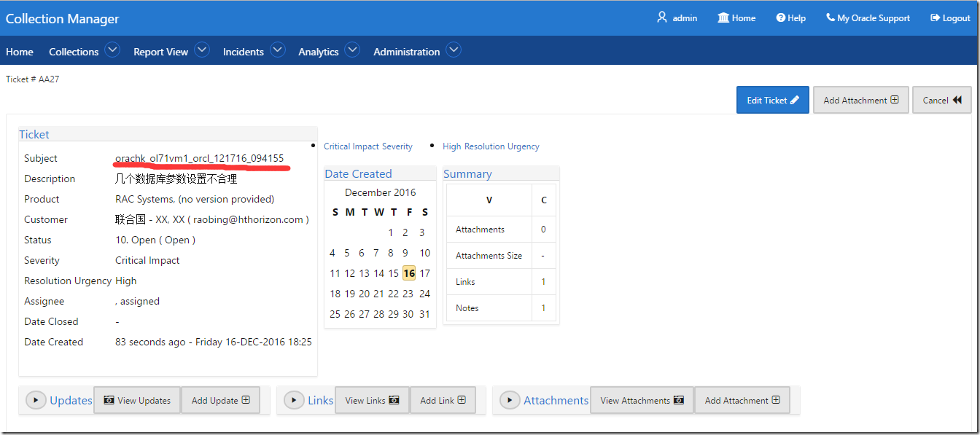Click day 31 in December calendar

pos(424,314)
